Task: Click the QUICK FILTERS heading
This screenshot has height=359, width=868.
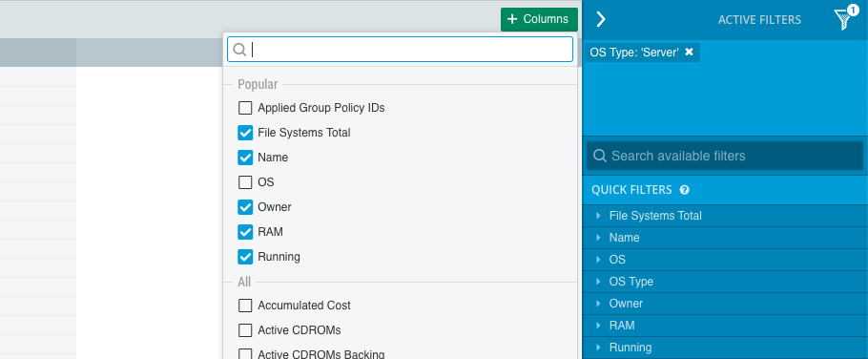Action: [x=631, y=190]
